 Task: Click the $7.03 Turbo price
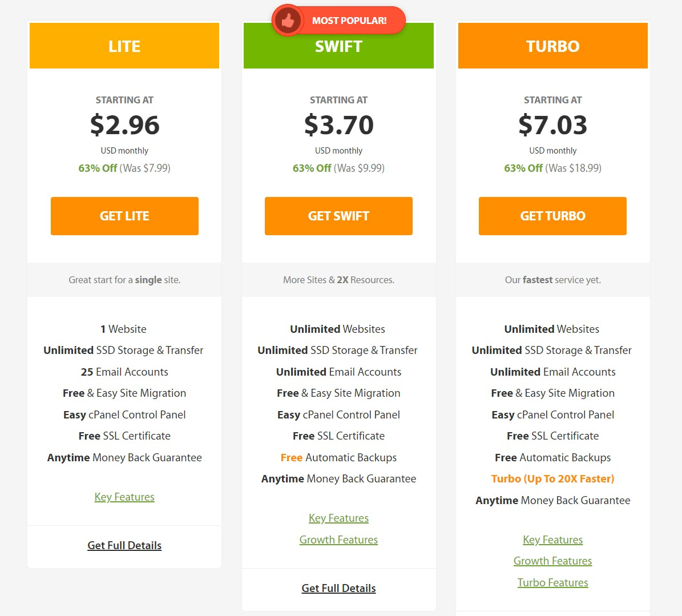tap(552, 125)
